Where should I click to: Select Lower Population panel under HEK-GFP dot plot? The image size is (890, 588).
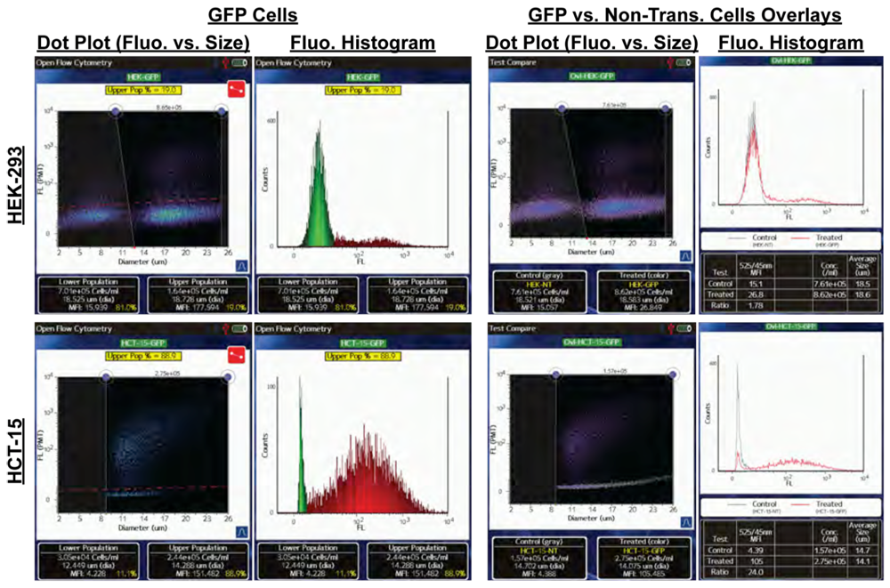(x=88, y=294)
